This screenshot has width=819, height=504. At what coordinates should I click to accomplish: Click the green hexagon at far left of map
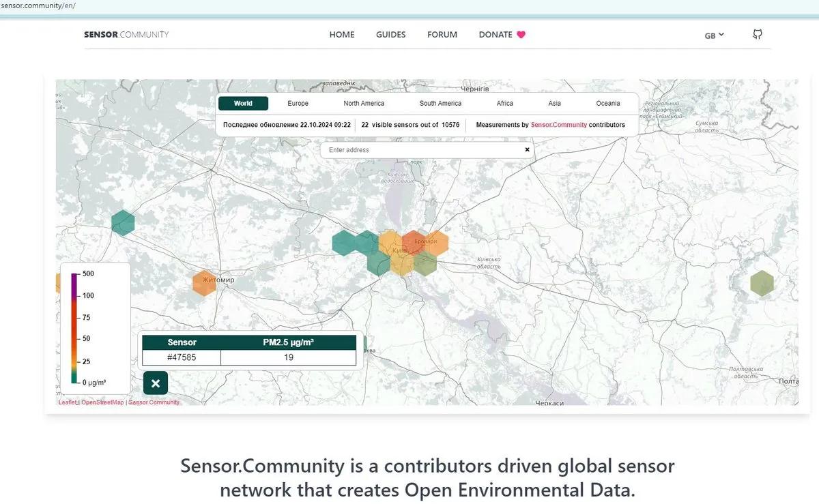tap(123, 223)
